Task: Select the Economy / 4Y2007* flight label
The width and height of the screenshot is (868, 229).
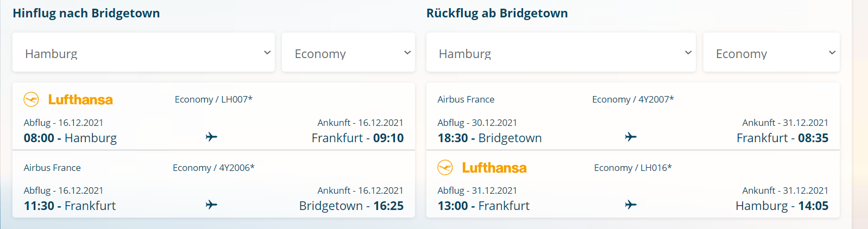Action: pyautogui.click(x=633, y=99)
